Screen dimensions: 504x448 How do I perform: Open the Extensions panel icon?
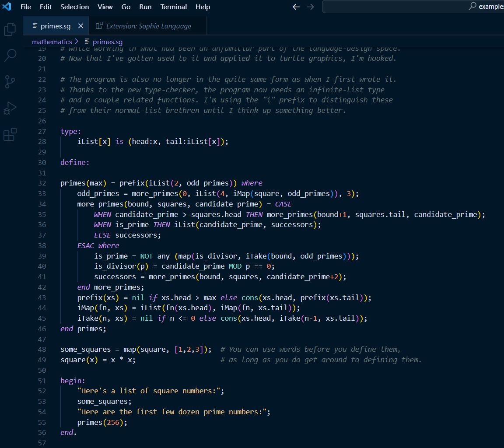pyautogui.click(x=10, y=135)
